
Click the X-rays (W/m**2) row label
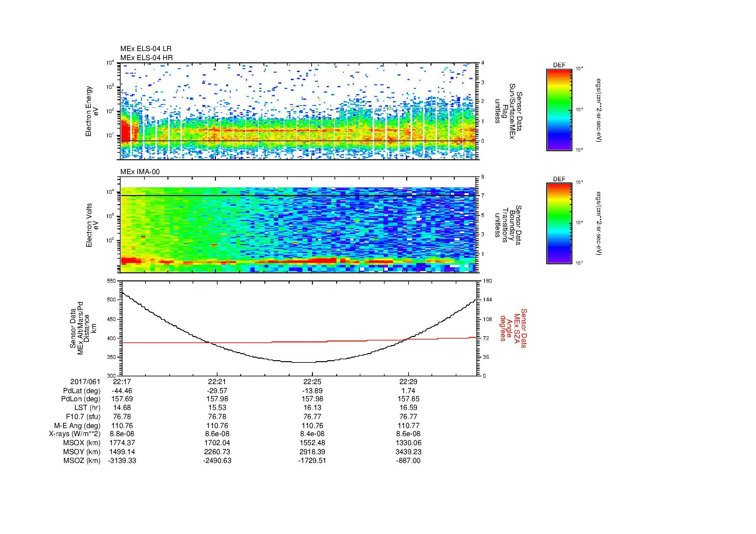(74, 434)
